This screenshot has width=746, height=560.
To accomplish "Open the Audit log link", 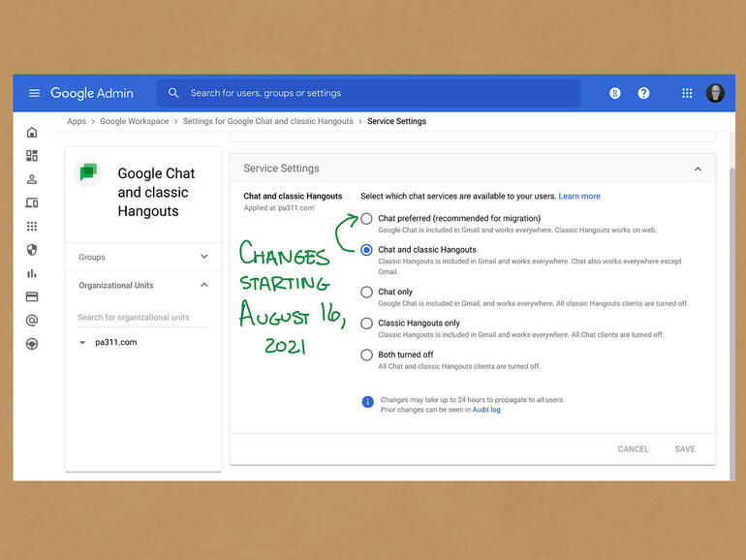I will [486, 410].
